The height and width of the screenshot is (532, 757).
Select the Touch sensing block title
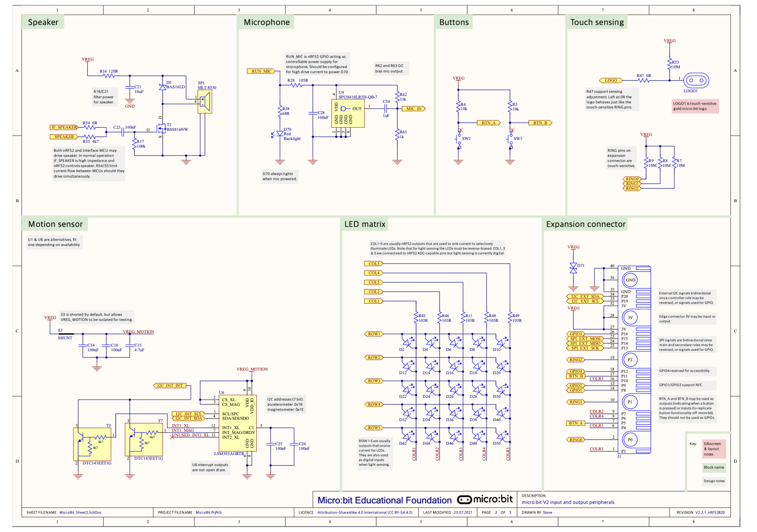click(x=597, y=22)
